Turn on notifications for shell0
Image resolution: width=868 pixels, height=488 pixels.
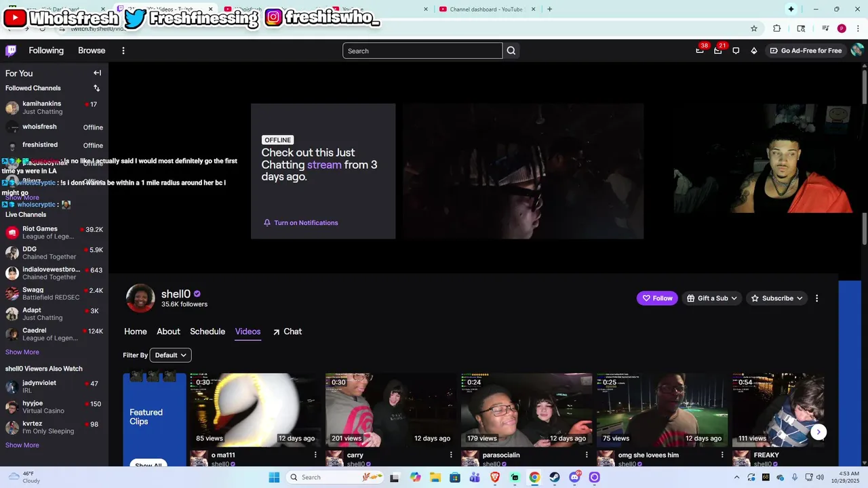tap(301, 223)
